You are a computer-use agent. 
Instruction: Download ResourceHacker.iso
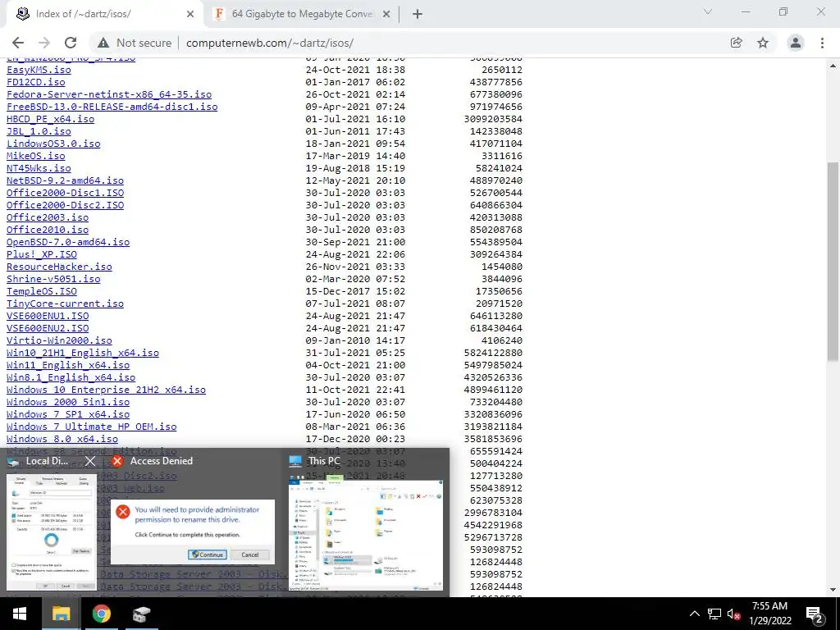click(x=59, y=267)
